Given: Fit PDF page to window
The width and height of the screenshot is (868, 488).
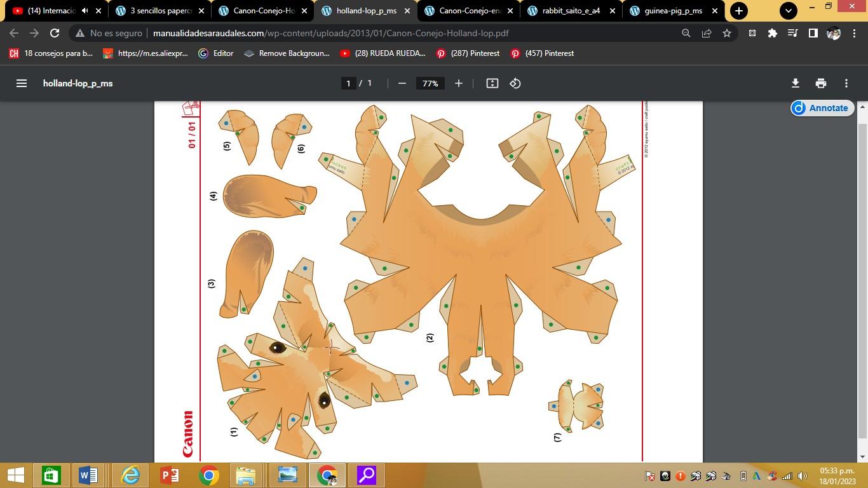Looking at the screenshot, I should coord(492,83).
